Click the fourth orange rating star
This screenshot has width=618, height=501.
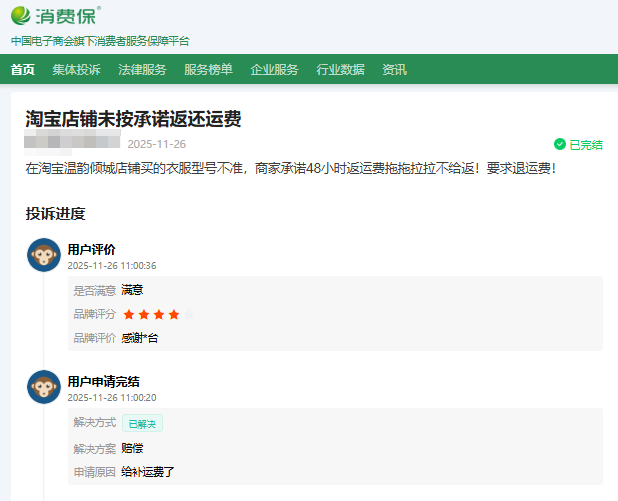(x=174, y=314)
